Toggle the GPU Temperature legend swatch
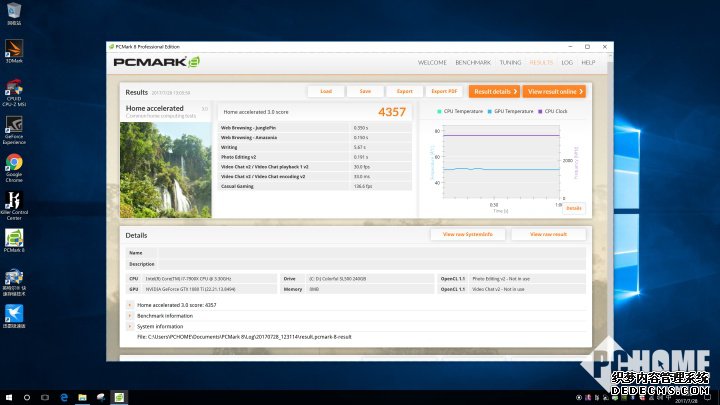The width and height of the screenshot is (720, 405). [x=489, y=112]
